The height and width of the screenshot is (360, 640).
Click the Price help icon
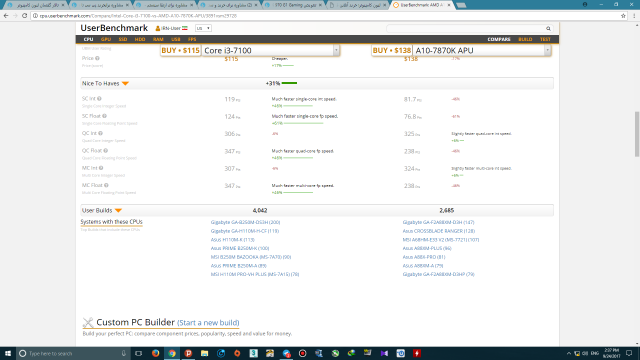tap(97, 58)
